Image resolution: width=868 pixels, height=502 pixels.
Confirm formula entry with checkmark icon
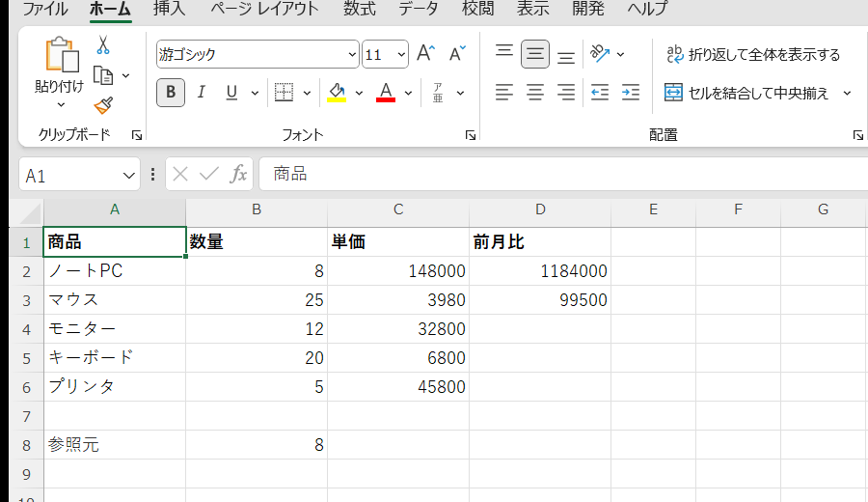click(x=208, y=174)
